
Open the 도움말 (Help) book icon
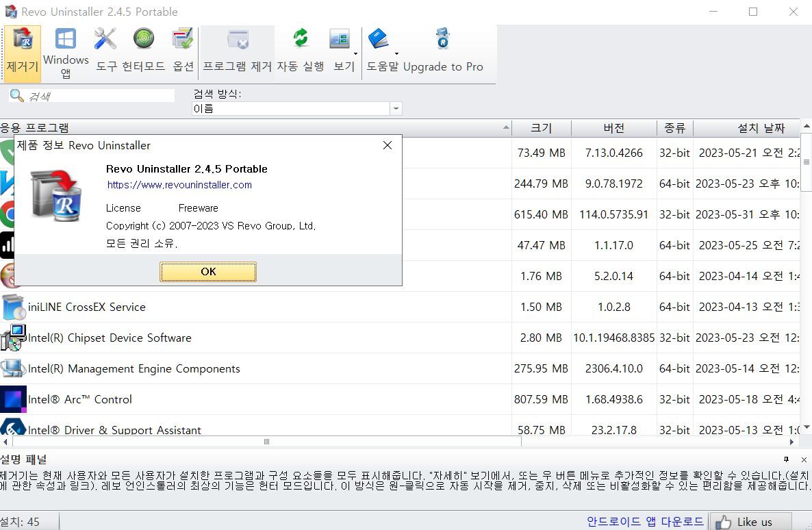point(379,39)
